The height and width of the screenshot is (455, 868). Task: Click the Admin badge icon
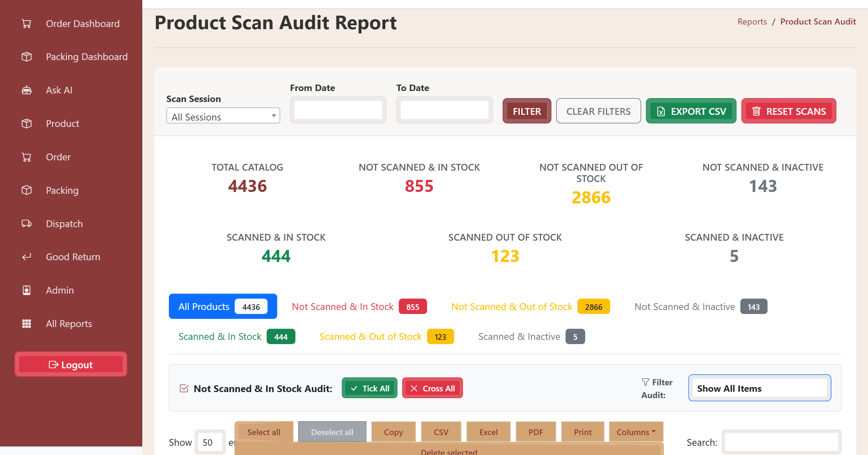tap(26, 290)
